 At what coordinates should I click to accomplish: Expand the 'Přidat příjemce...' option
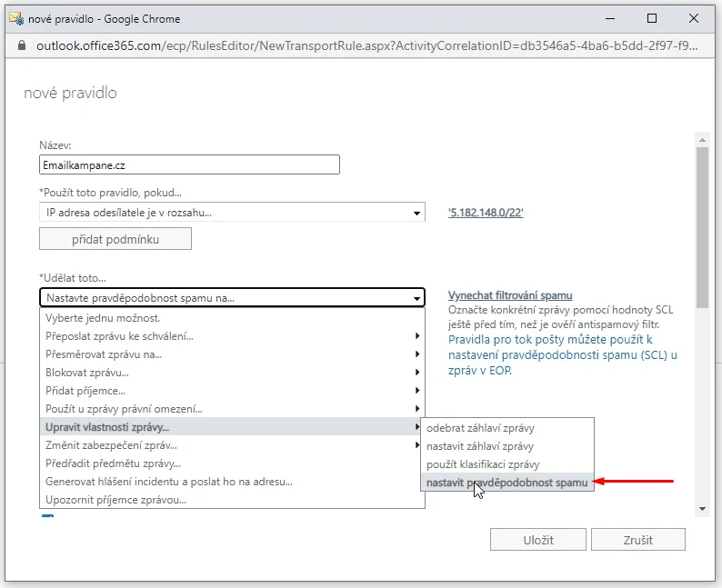(232, 391)
